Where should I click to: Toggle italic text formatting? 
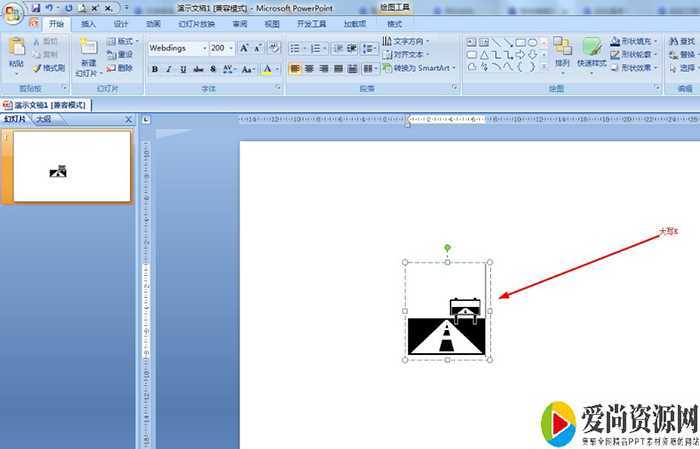[169, 69]
